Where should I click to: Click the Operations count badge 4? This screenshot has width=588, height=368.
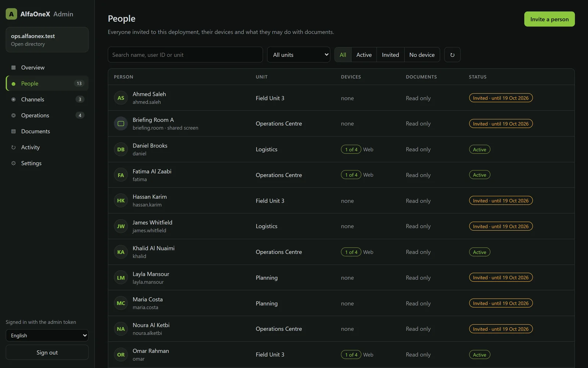click(80, 115)
